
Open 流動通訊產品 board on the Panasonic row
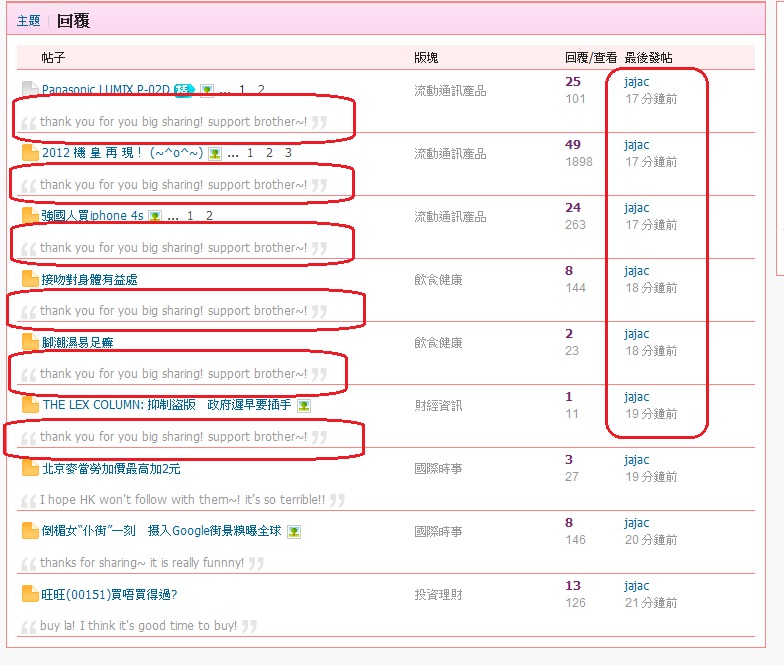(450, 91)
